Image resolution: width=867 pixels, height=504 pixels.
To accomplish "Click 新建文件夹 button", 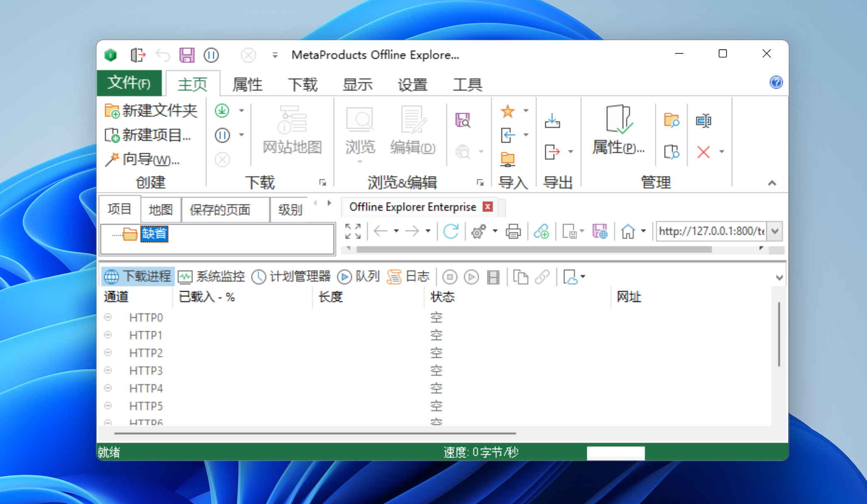I will 151,111.
